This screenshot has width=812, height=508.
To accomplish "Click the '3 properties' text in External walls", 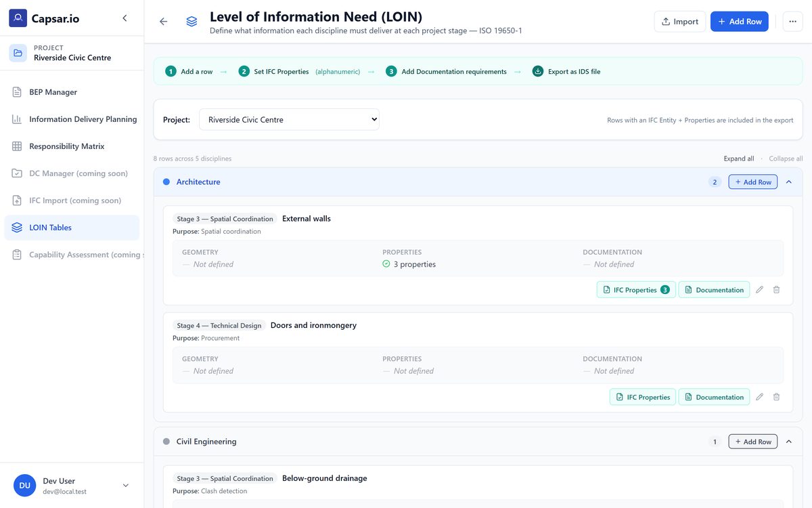I will point(415,264).
